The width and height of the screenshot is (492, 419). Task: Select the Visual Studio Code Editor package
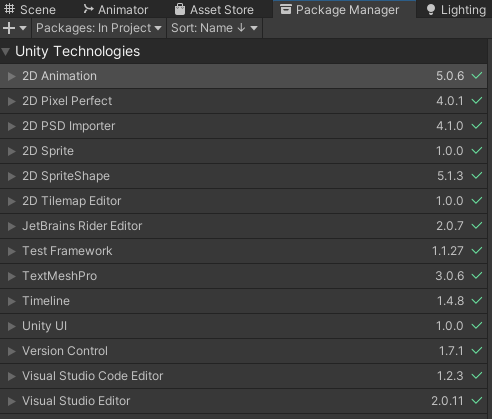[243, 376]
